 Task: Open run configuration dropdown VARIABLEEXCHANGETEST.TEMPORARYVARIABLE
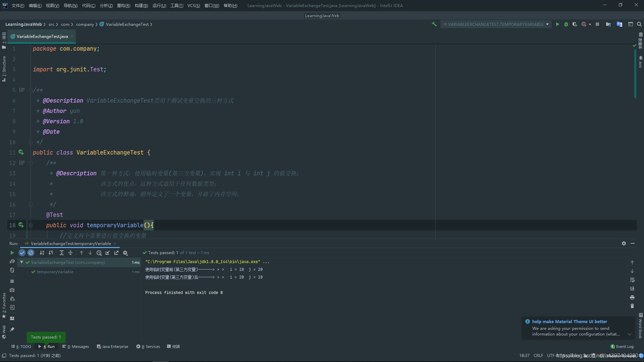[496, 24]
